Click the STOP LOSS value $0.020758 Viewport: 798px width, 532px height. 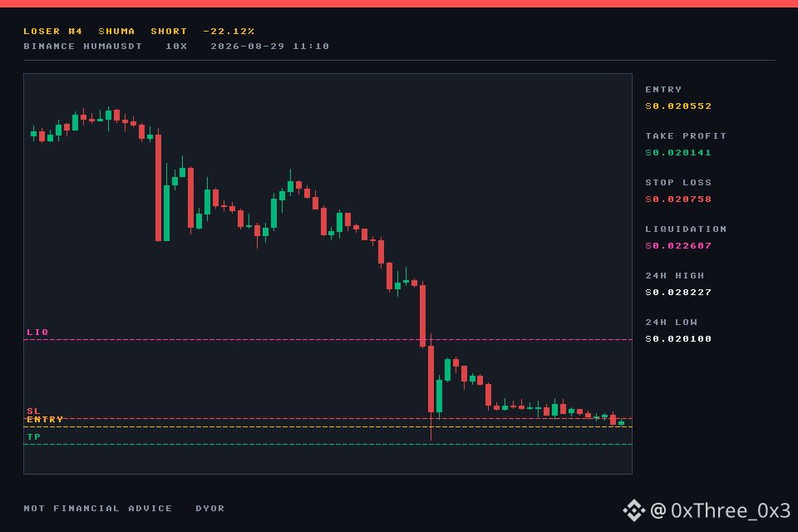[x=678, y=199]
